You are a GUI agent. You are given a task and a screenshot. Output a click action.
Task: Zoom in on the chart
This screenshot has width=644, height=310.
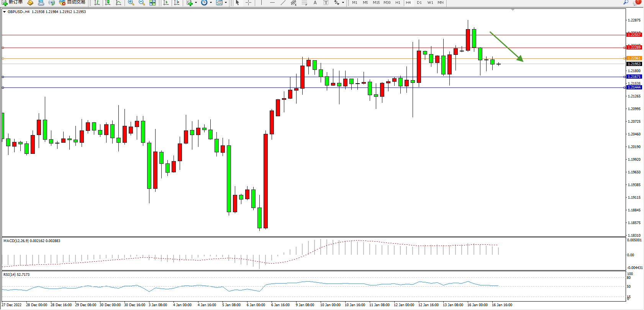point(131,3)
